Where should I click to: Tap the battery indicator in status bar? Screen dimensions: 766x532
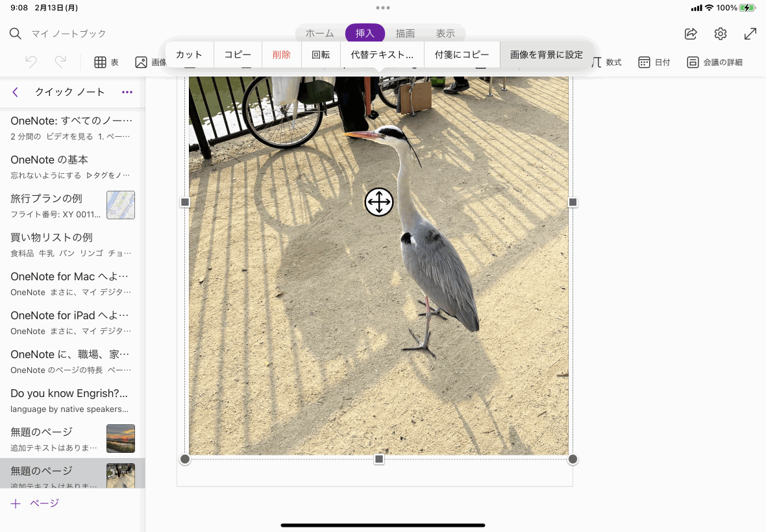point(748,8)
